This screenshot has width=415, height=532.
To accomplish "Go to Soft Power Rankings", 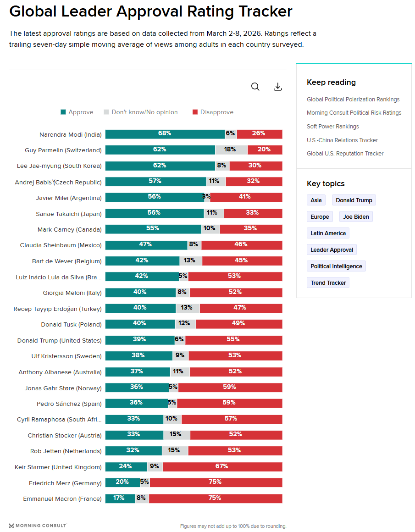I will (333, 127).
